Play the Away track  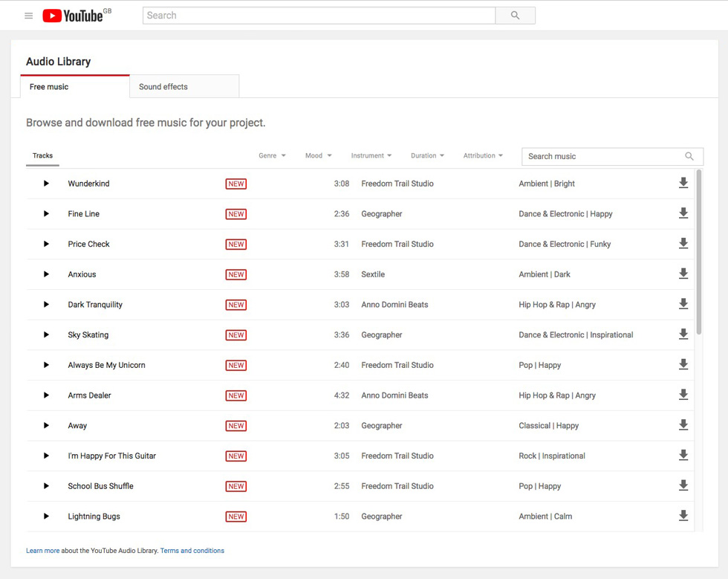[x=46, y=425]
